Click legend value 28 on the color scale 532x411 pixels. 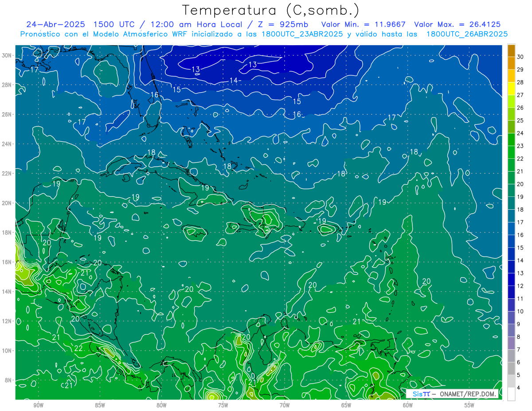520,82
